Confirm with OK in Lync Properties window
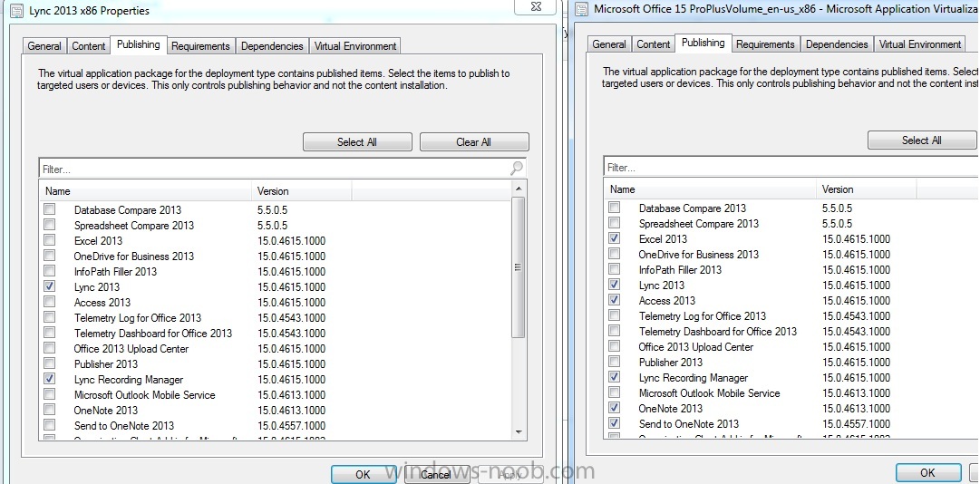 tap(364, 475)
